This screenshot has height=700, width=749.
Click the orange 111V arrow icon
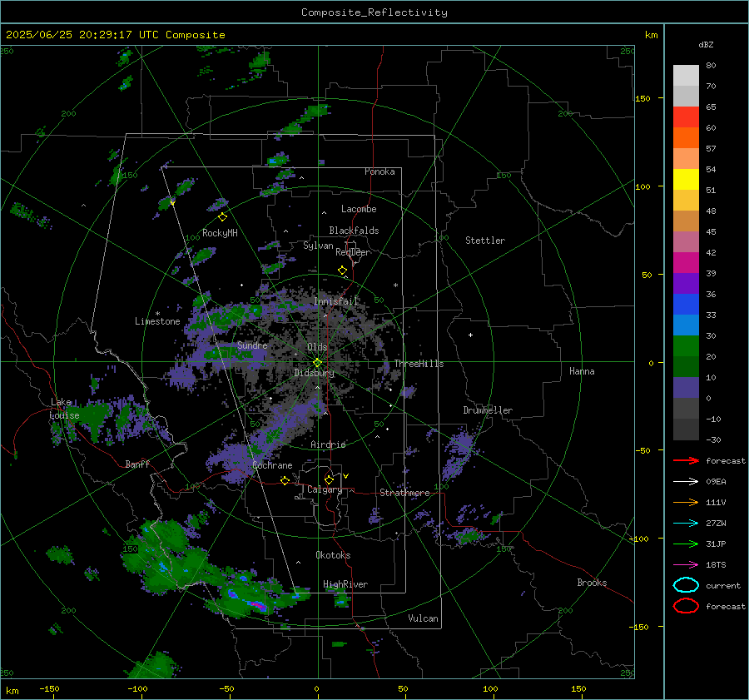(x=686, y=502)
